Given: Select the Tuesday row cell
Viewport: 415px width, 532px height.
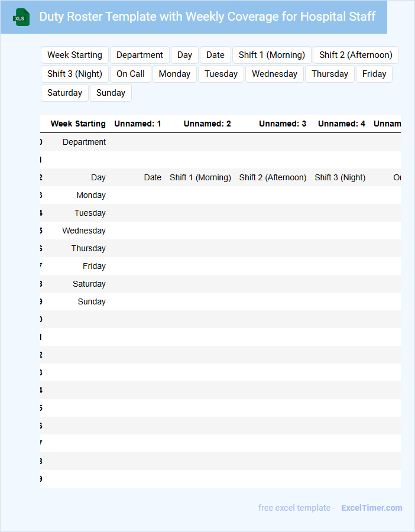Looking at the screenshot, I should click(x=90, y=213).
